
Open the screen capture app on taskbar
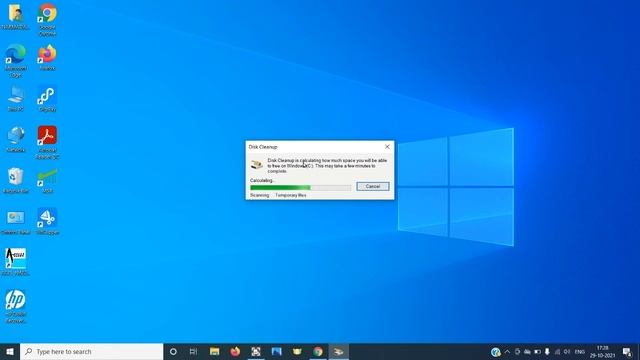click(x=256, y=351)
